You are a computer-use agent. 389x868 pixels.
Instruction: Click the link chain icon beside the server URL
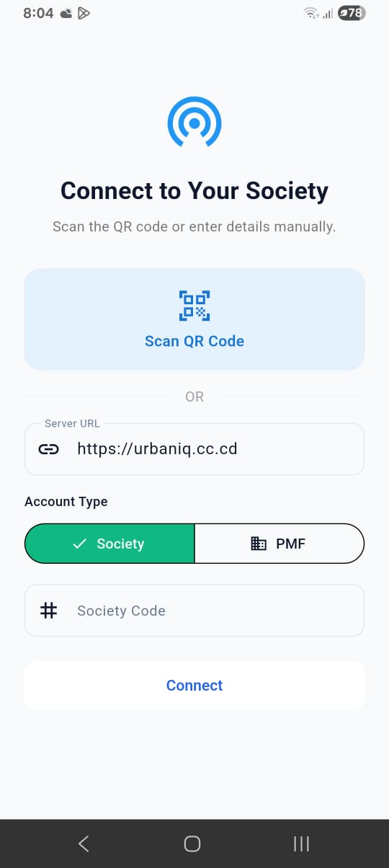48,449
